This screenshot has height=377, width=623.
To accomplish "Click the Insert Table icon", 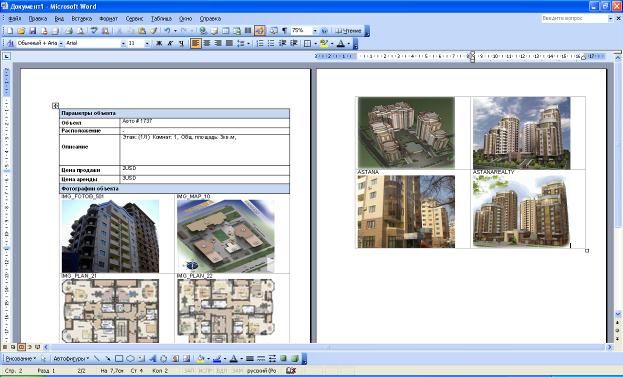I will pos(225,31).
